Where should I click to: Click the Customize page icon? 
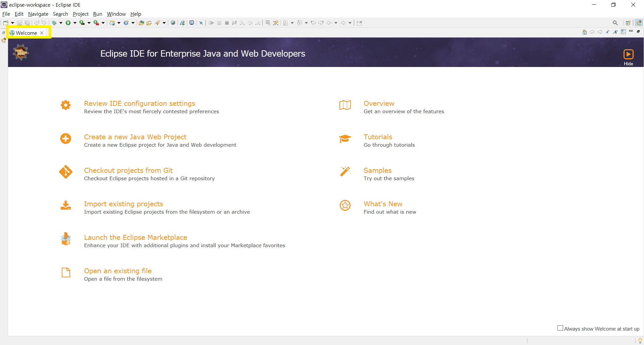623,32
